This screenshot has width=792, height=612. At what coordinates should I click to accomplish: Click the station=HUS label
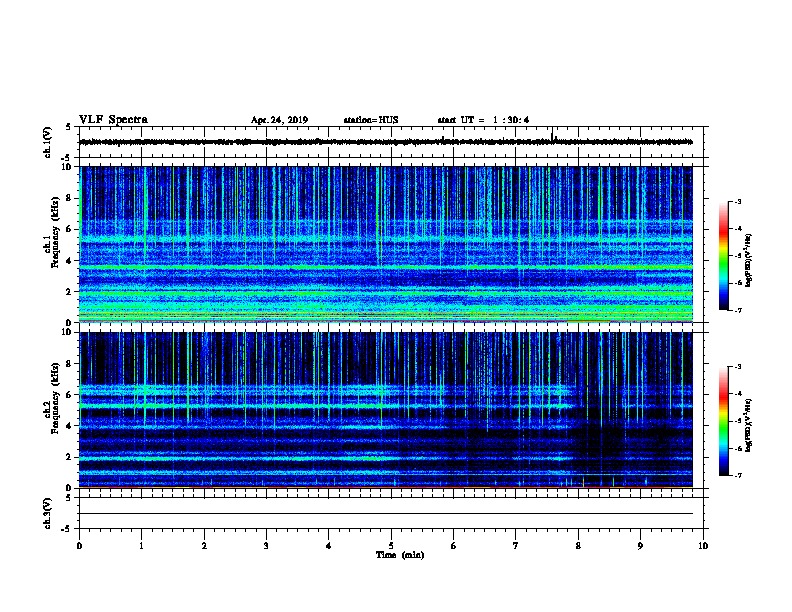point(371,120)
